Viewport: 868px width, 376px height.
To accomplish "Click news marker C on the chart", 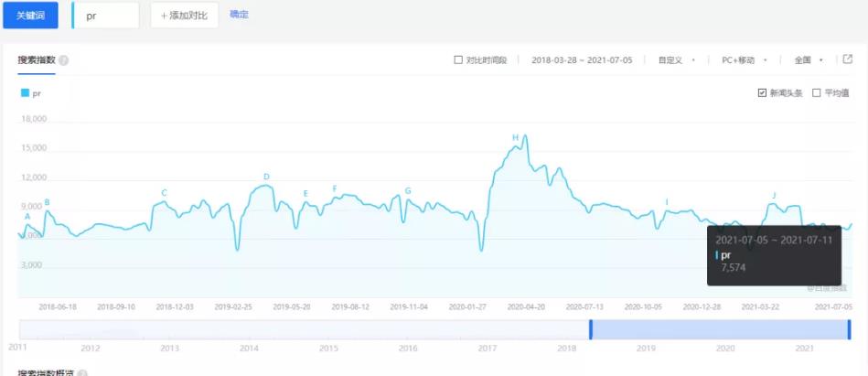I will 165,193.
